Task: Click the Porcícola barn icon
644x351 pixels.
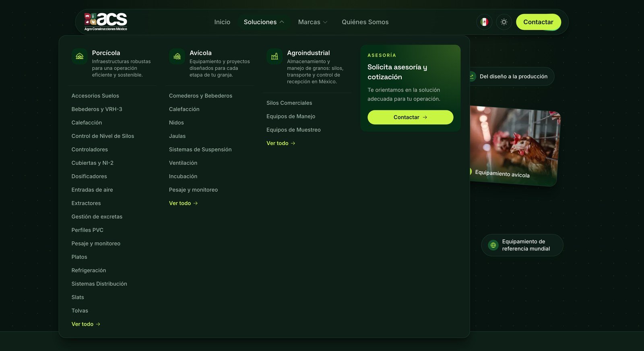Action: [80, 56]
